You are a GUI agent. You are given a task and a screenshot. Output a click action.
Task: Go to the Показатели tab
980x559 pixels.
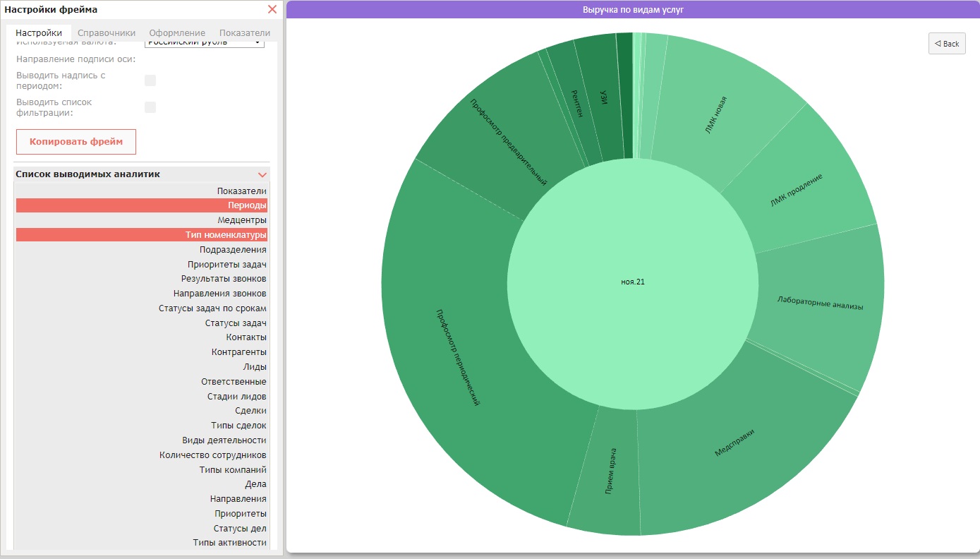tap(245, 33)
